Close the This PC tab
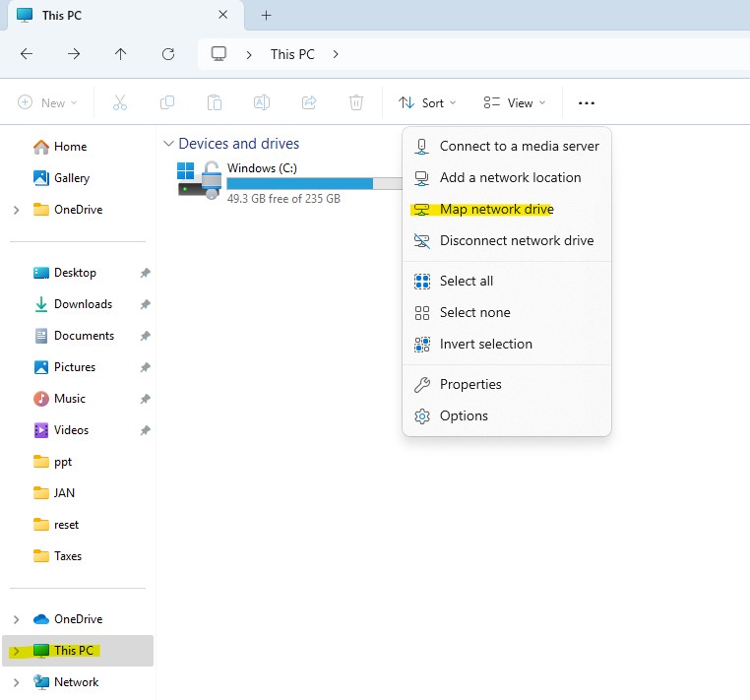 pyautogui.click(x=222, y=15)
